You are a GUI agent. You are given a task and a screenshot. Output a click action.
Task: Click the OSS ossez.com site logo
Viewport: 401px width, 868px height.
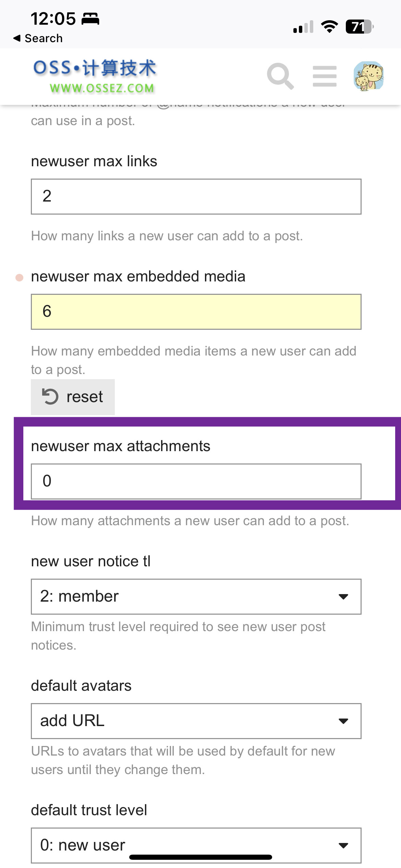tap(95, 76)
